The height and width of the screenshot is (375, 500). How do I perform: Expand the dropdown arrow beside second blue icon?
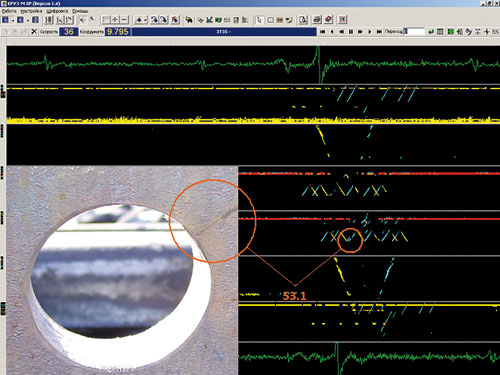click(x=28, y=20)
